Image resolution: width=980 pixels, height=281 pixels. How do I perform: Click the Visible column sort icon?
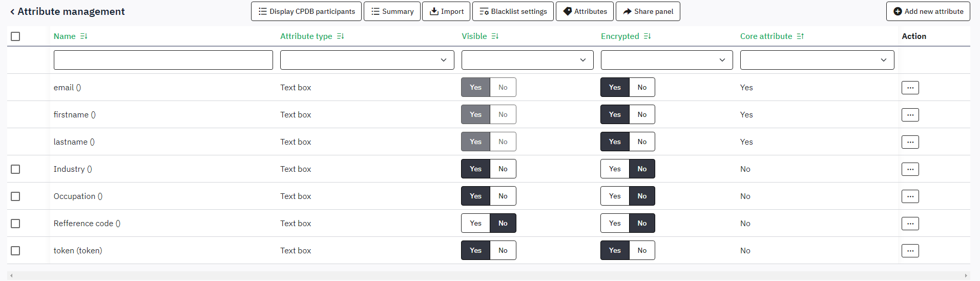click(495, 36)
